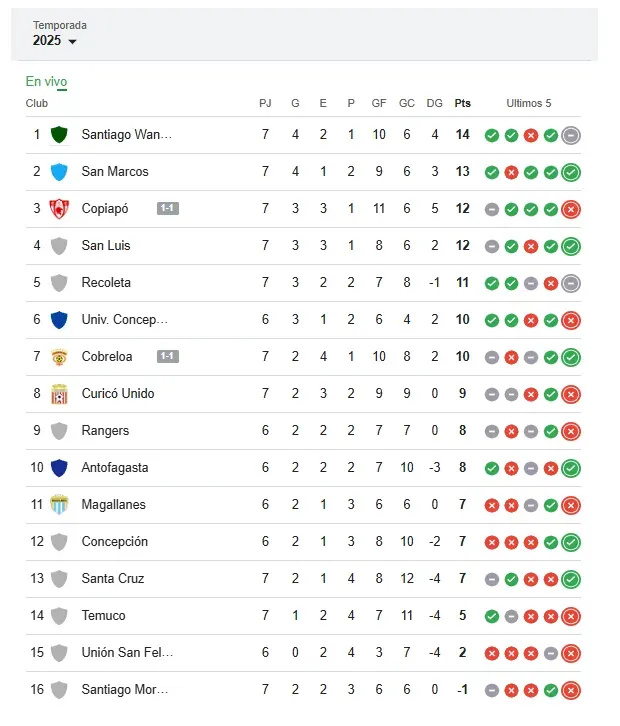Select the Rangers table row

coord(300,431)
